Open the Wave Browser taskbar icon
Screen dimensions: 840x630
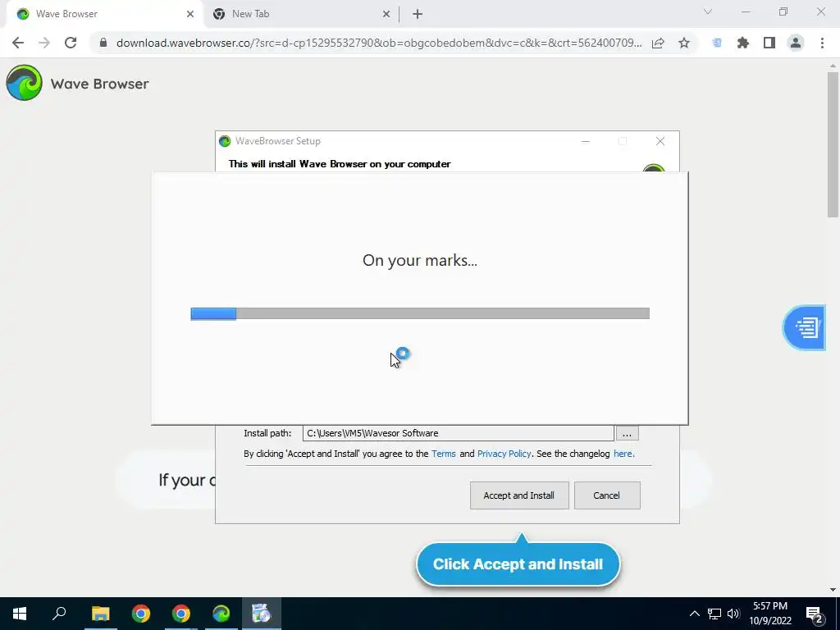point(221,614)
